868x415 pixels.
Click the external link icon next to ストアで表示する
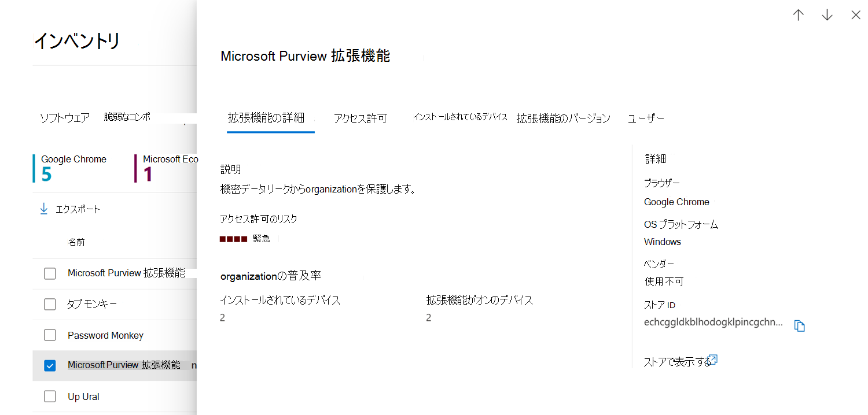click(713, 360)
